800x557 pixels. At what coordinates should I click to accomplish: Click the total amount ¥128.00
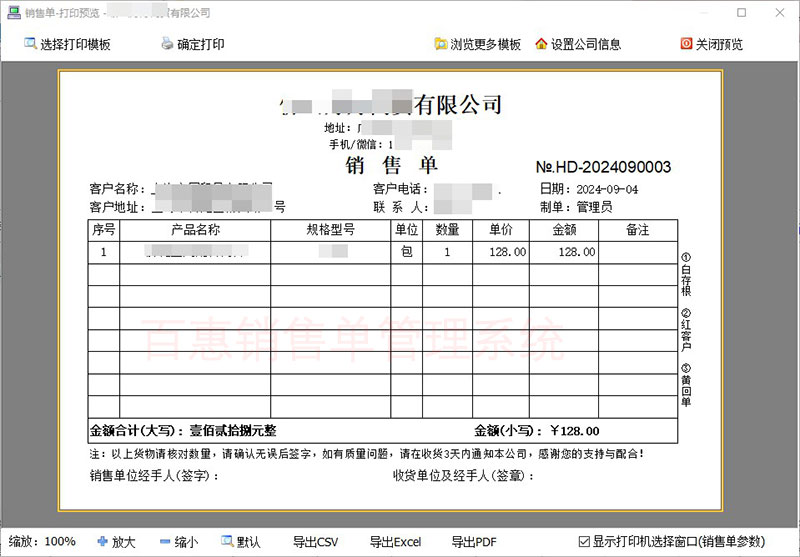(x=574, y=431)
